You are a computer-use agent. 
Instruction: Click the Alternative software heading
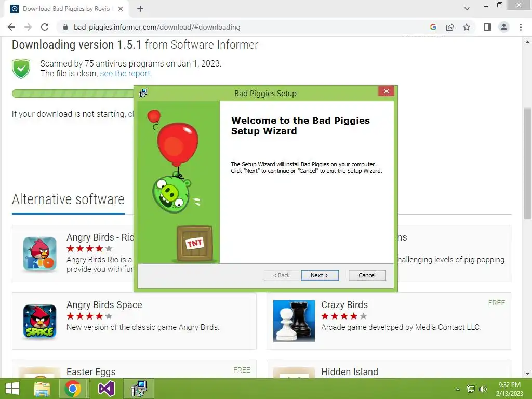click(x=68, y=199)
